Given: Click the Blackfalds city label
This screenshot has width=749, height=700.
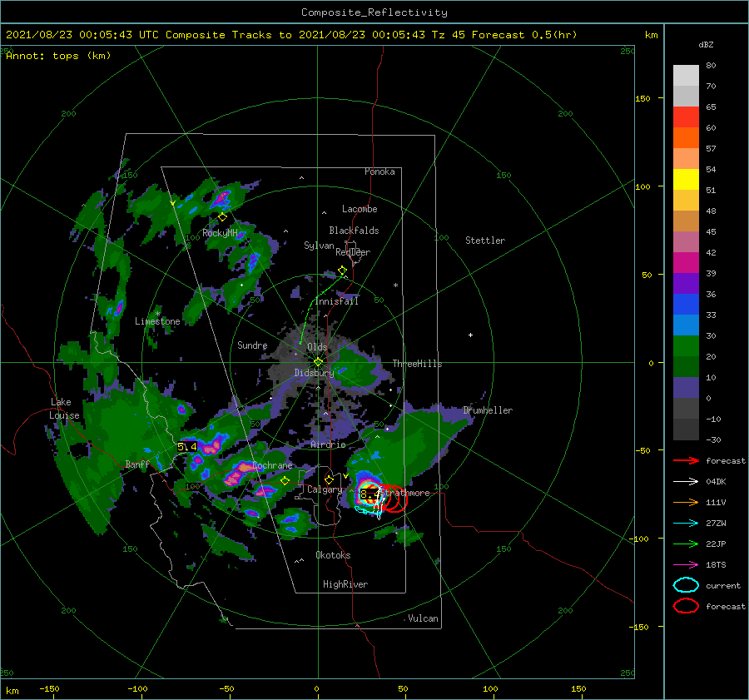Looking at the screenshot, I should click(x=354, y=231).
